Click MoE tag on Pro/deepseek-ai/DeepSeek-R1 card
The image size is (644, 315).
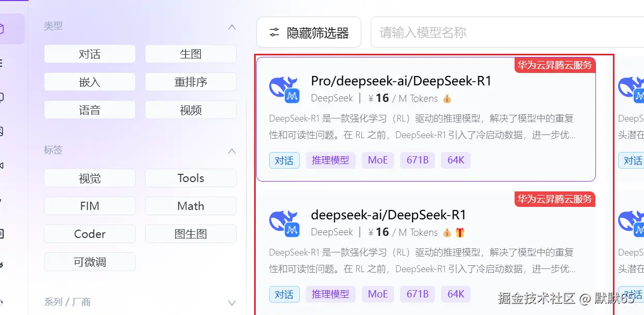pos(378,160)
